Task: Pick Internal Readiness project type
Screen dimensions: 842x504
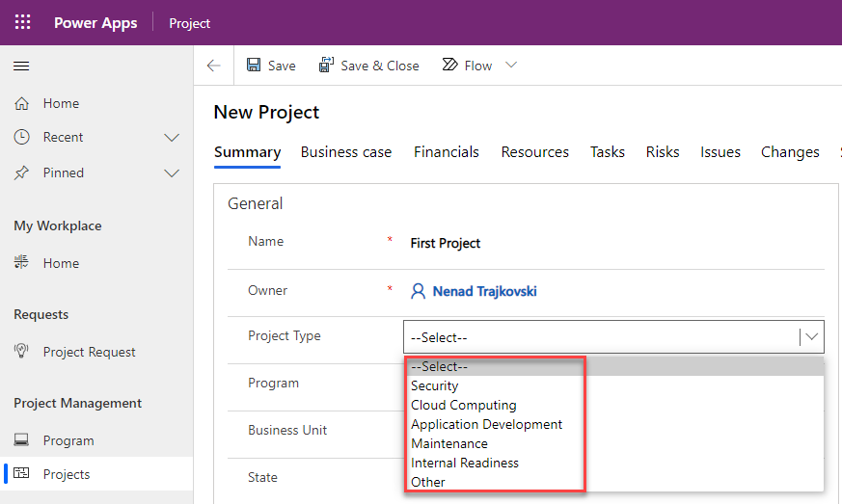Action: tap(464, 464)
